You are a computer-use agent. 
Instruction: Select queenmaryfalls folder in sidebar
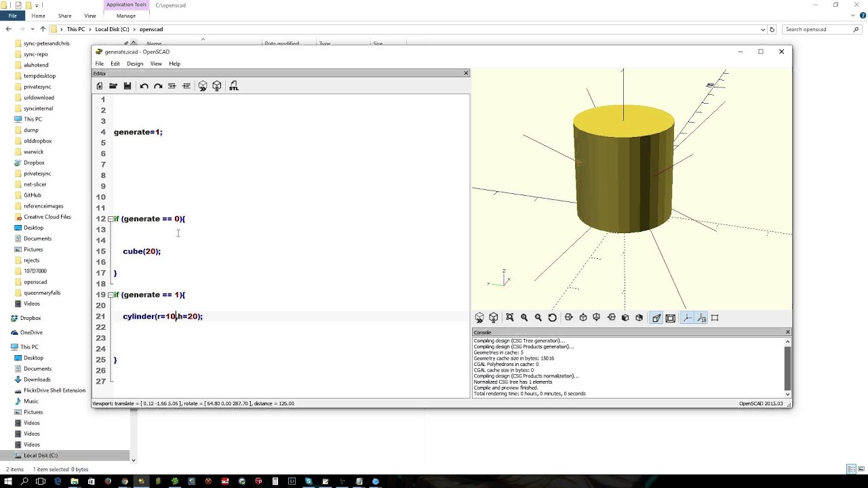coord(42,293)
